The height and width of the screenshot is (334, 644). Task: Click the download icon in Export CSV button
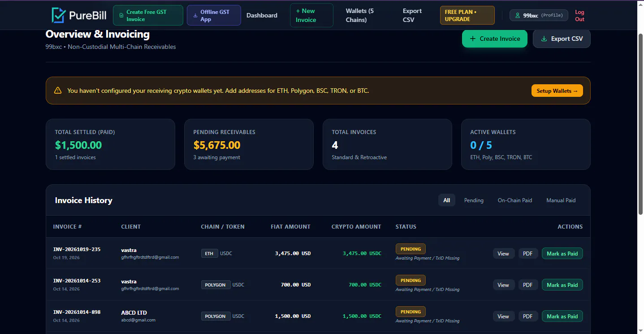[544, 39]
